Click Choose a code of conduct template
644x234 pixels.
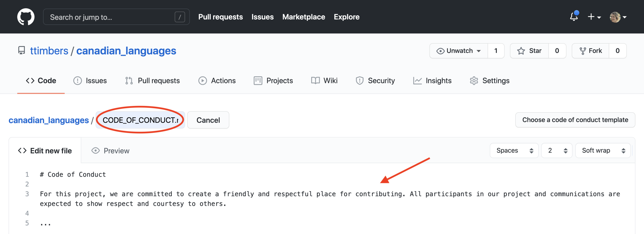[575, 120]
